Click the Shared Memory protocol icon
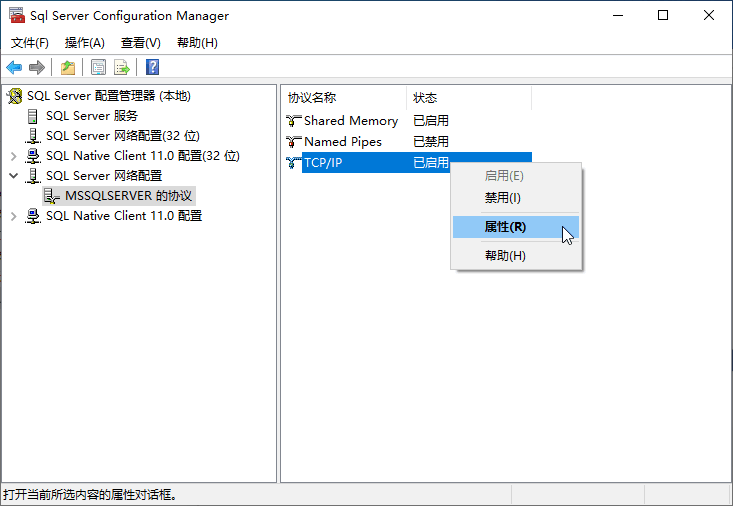The height and width of the screenshot is (506, 733). click(x=293, y=121)
